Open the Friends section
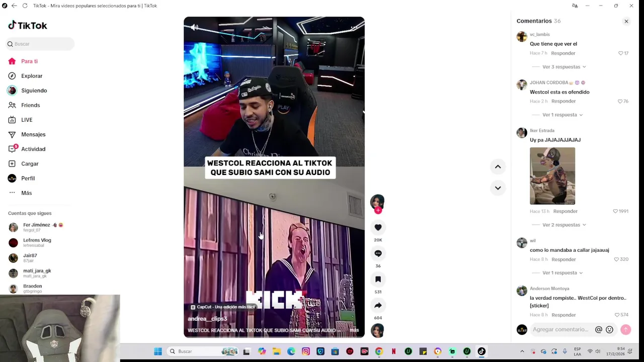The height and width of the screenshot is (362, 644). click(x=30, y=105)
